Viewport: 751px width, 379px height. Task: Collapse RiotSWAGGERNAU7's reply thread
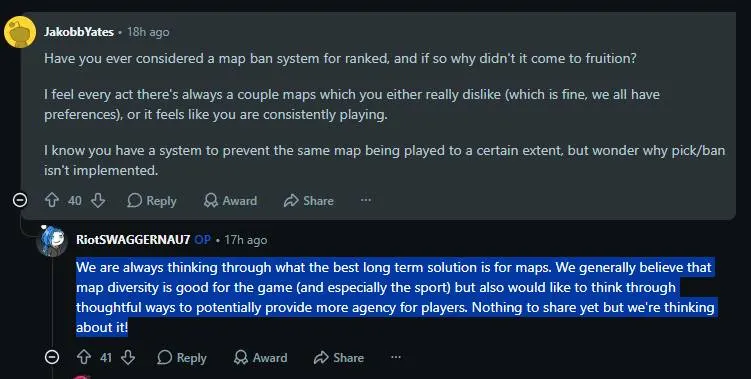click(x=52, y=357)
